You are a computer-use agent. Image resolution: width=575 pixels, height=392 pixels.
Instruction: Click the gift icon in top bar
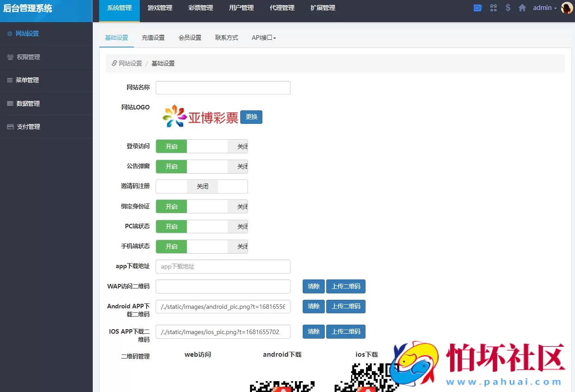(x=493, y=7)
